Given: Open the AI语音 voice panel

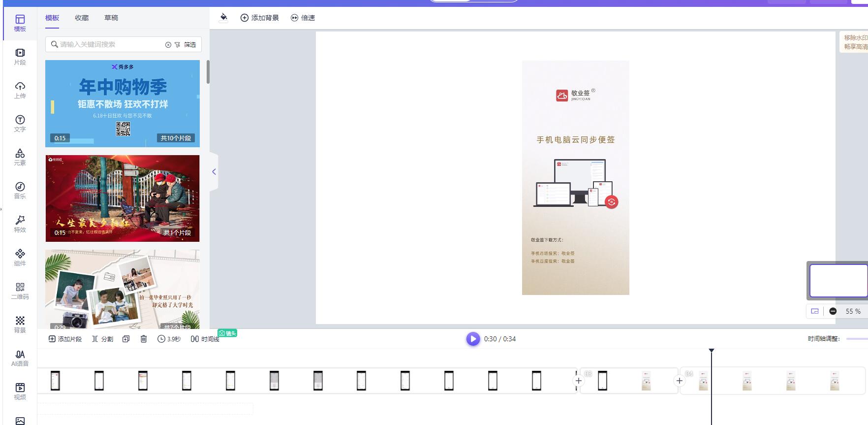Looking at the screenshot, I should [20, 358].
